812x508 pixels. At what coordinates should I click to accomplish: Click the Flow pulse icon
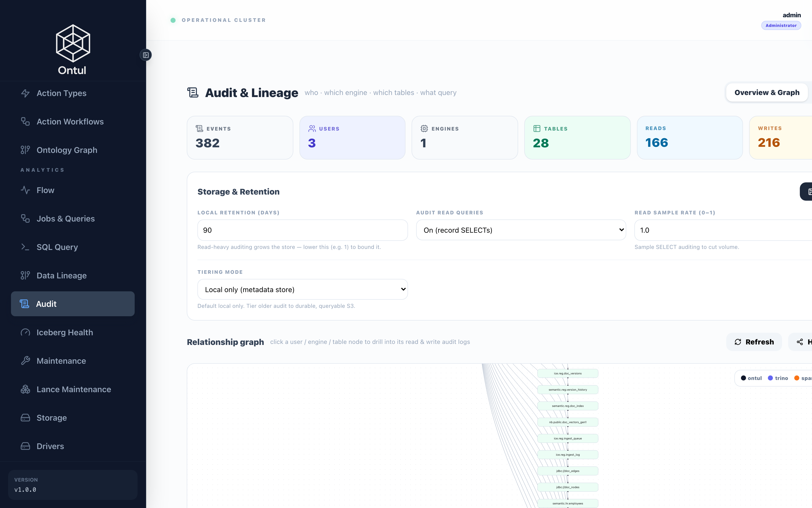pyautogui.click(x=25, y=190)
